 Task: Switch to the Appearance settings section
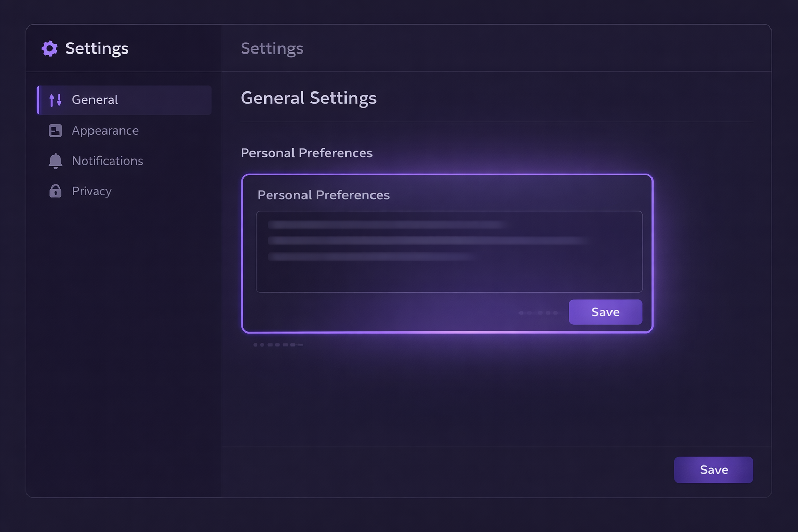click(x=105, y=130)
